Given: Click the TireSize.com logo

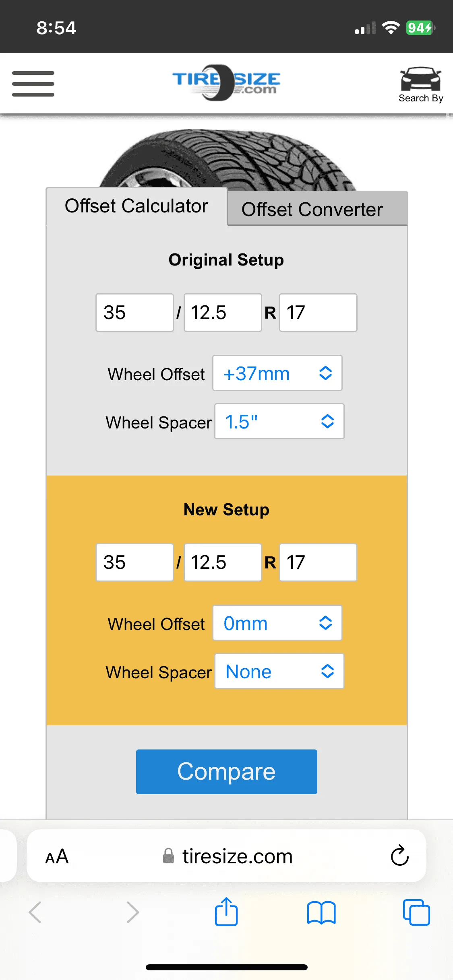Looking at the screenshot, I should (226, 82).
